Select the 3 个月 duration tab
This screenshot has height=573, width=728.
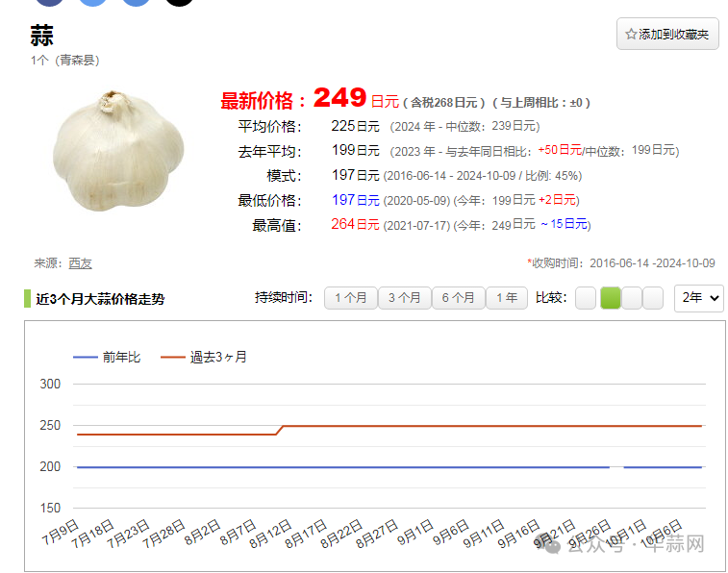pos(405,298)
